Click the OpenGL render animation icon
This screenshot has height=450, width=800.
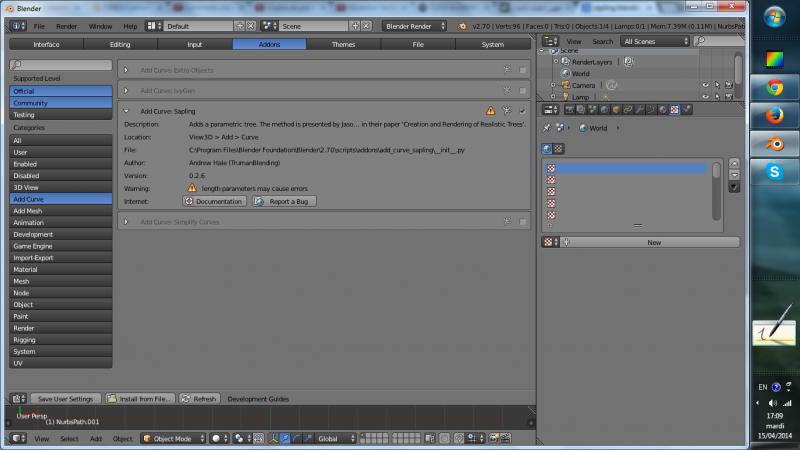[505, 438]
